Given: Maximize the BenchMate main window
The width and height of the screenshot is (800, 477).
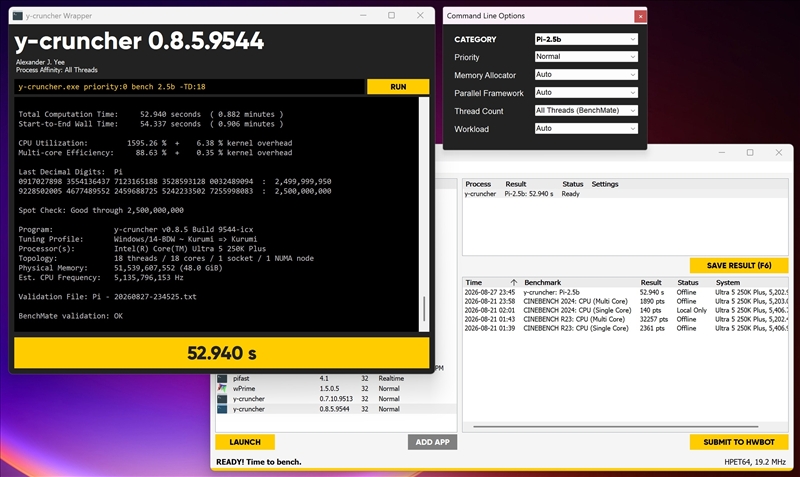Looking at the screenshot, I should (x=750, y=153).
